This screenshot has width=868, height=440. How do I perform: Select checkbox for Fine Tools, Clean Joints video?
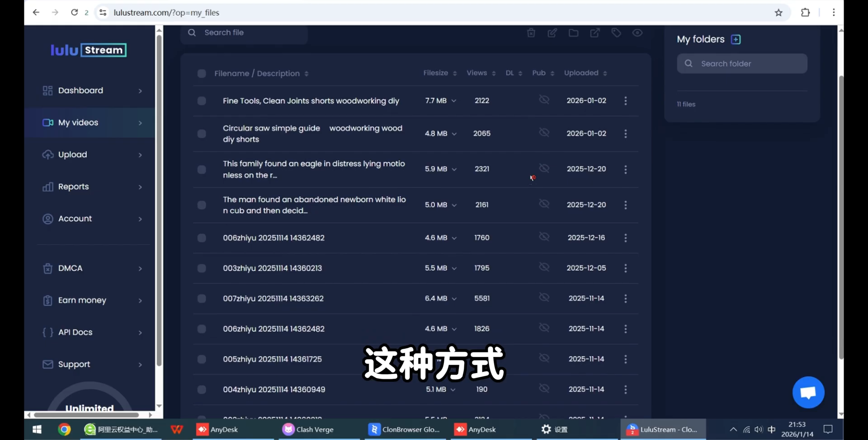tap(202, 101)
